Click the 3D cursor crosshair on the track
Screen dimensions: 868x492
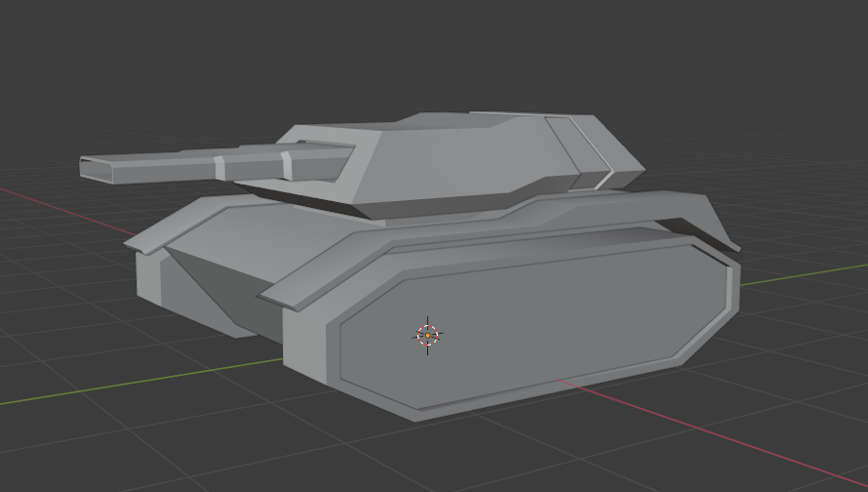click(427, 335)
